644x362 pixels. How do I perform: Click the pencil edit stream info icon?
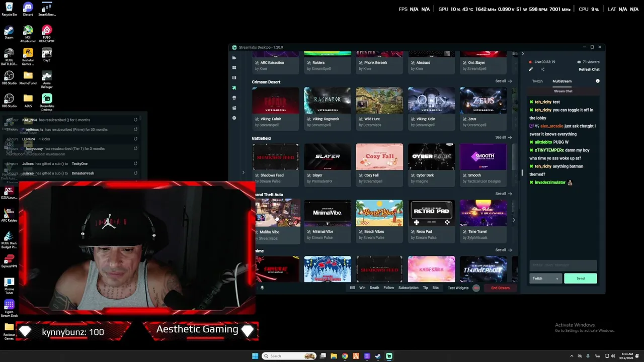[x=531, y=69]
